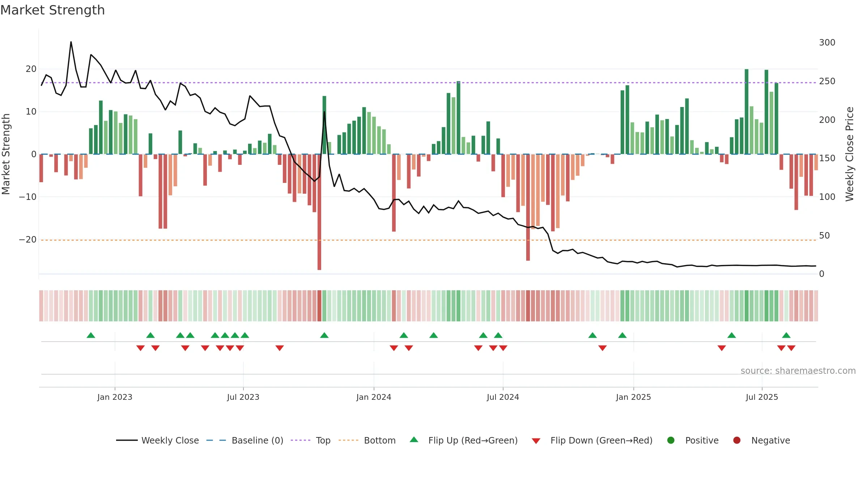Click the Bottom legend label

coord(380,440)
